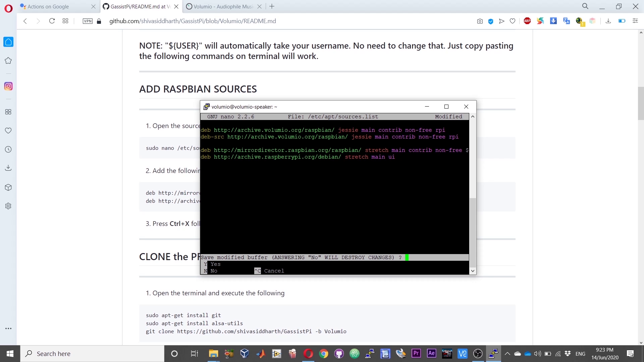Click the Task View button on taskbar

pyautogui.click(x=194, y=354)
